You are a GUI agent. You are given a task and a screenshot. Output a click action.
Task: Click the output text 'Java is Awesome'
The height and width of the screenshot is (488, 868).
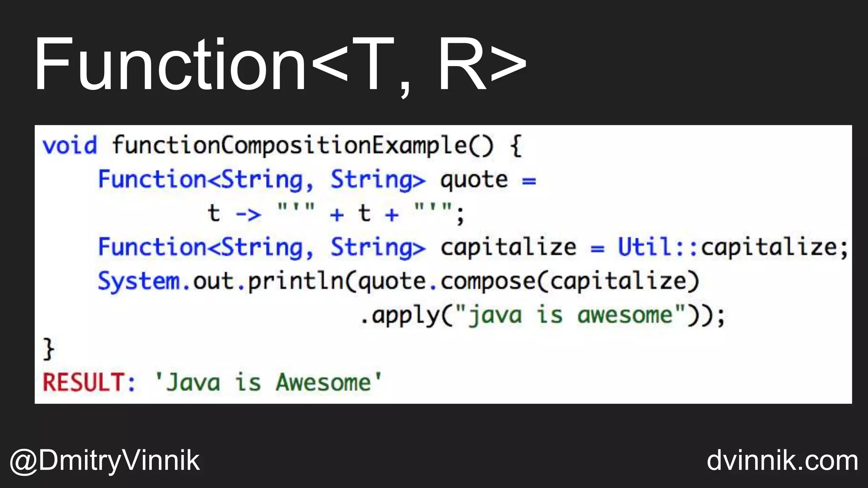click(268, 382)
